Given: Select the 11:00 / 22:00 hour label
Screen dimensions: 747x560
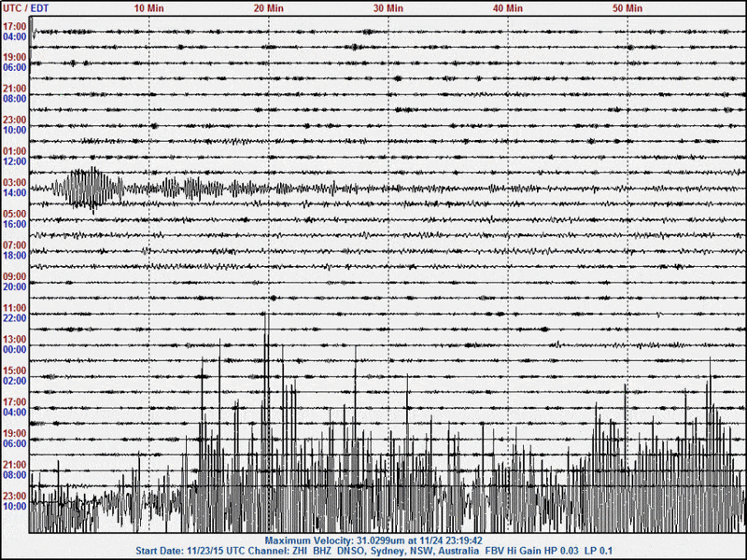Looking at the screenshot, I should click(x=16, y=310).
